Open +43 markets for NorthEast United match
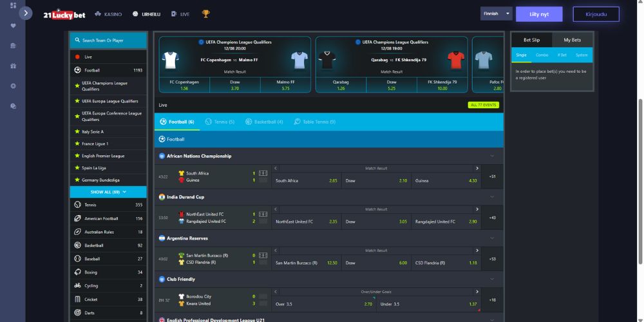Screen dimensions: 644x322 (x=492, y=218)
